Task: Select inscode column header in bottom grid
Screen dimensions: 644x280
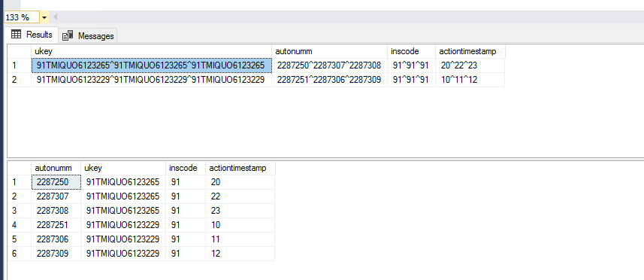Action: (x=186, y=168)
